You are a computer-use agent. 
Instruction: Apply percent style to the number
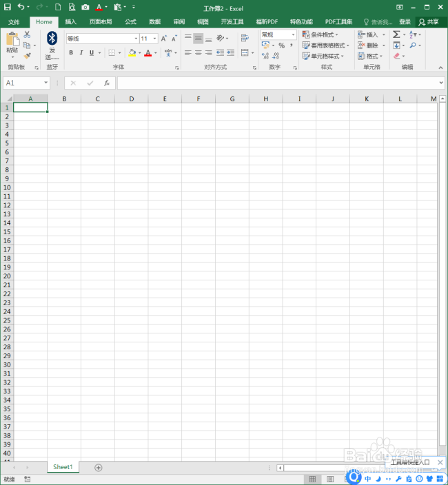click(281, 45)
